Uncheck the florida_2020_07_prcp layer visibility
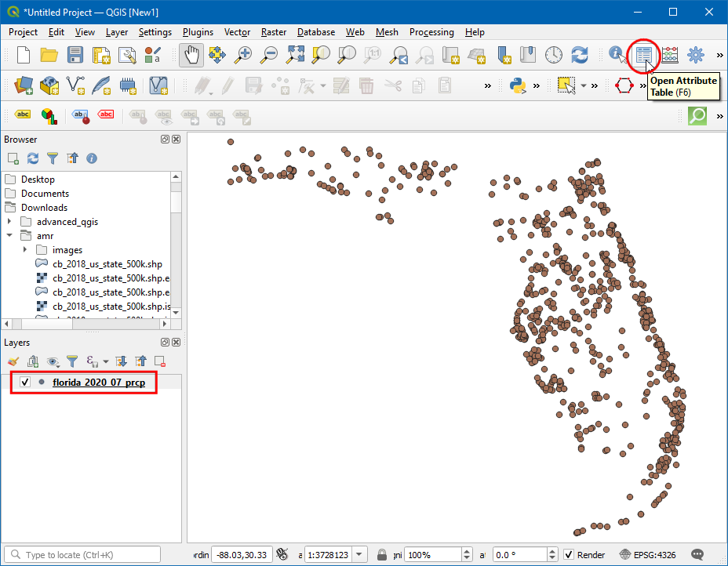Viewport: 728px width, 566px height. [25, 383]
